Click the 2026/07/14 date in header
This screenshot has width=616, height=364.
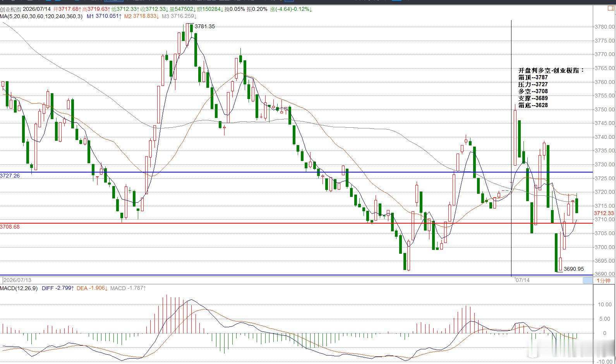click(37, 9)
